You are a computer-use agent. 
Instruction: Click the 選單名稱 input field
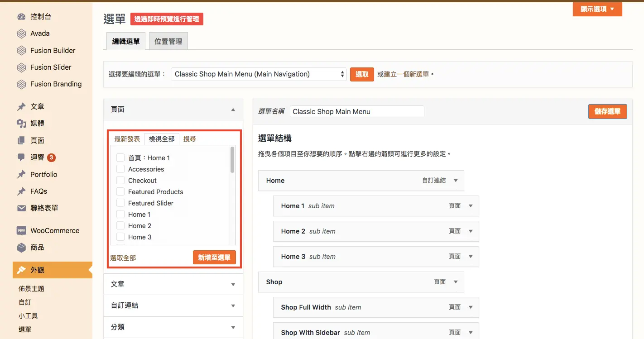(357, 111)
